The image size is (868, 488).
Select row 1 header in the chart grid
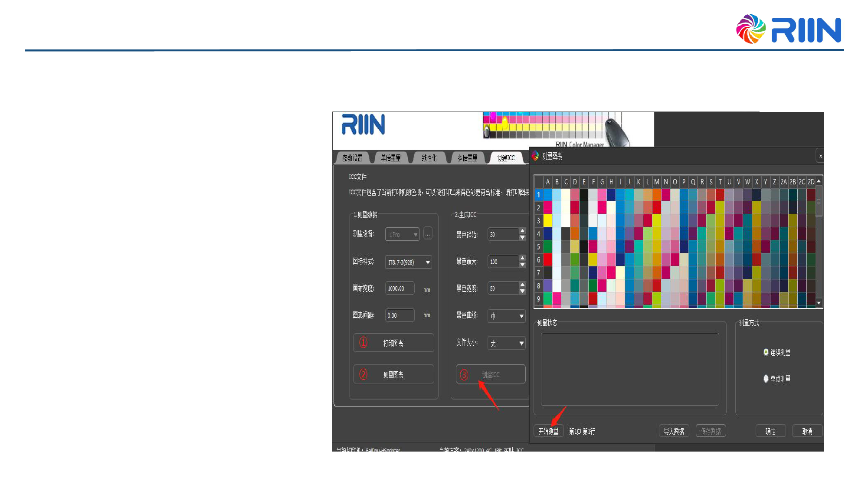(x=538, y=195)
